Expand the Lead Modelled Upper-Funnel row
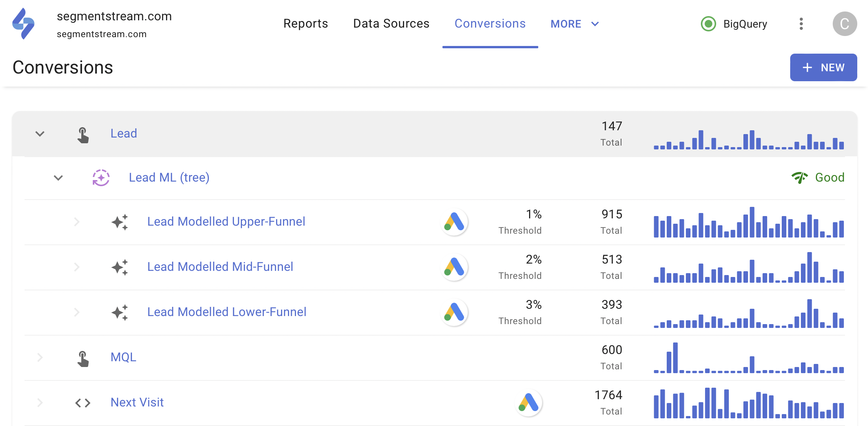 77,222
